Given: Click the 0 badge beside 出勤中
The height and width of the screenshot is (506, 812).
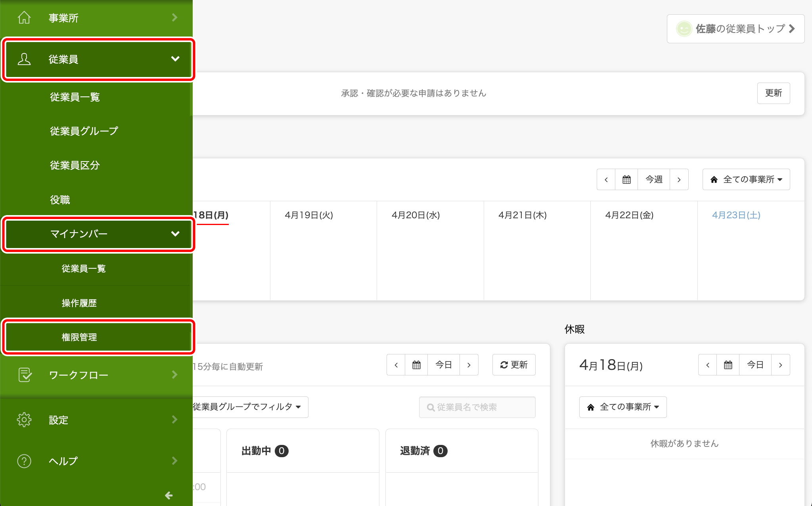Looking at the screenshot, I should [282, 451].
